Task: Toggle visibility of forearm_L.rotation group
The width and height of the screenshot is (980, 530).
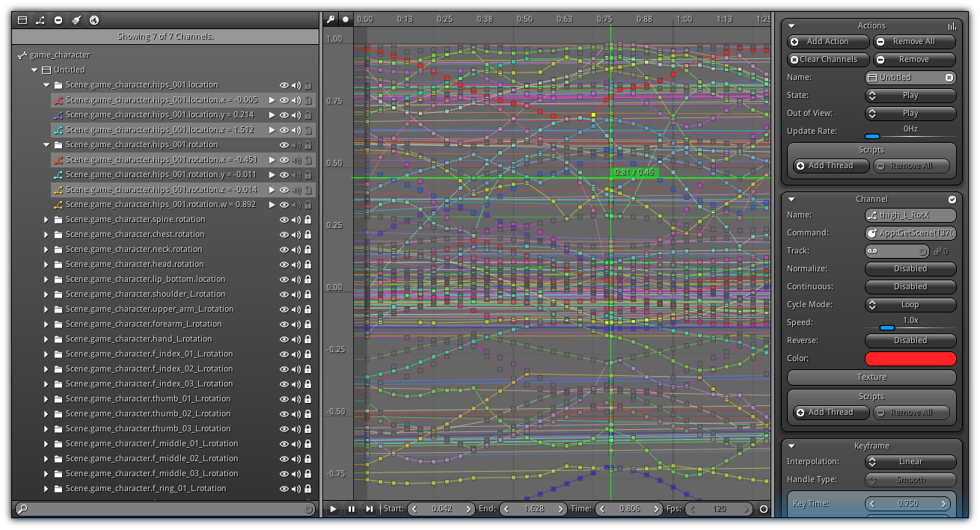Action: [x=284, y=324]
